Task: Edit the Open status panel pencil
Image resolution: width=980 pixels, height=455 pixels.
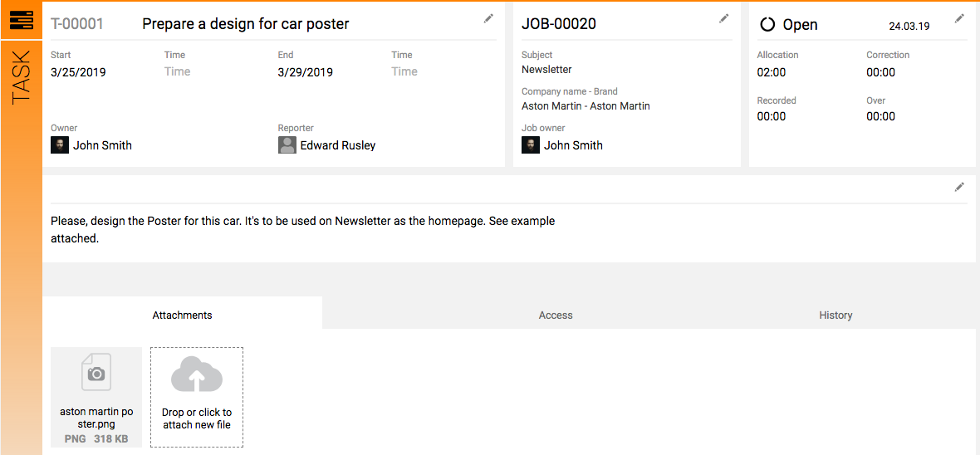Action: click(959, 19)
